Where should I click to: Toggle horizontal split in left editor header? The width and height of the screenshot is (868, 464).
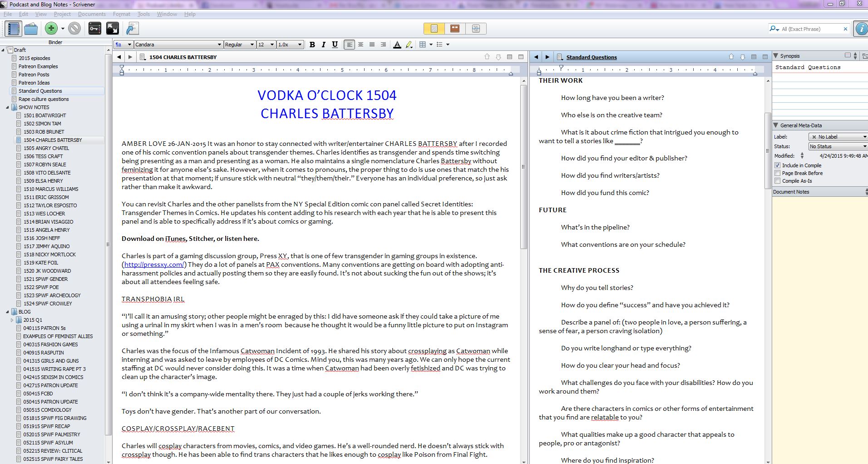(509, 57)
